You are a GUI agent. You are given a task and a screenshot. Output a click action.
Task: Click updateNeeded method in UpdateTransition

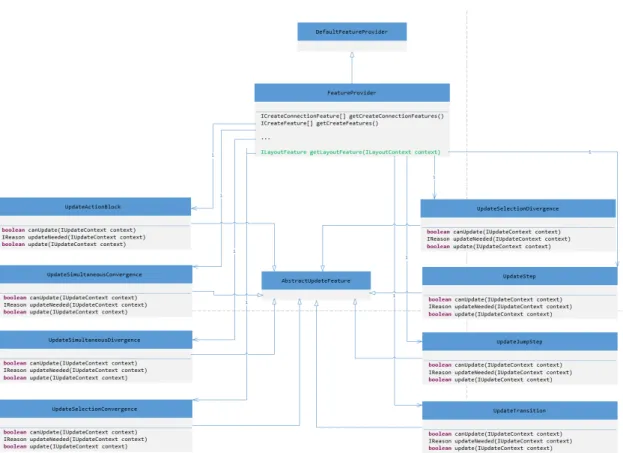(500, 441)
